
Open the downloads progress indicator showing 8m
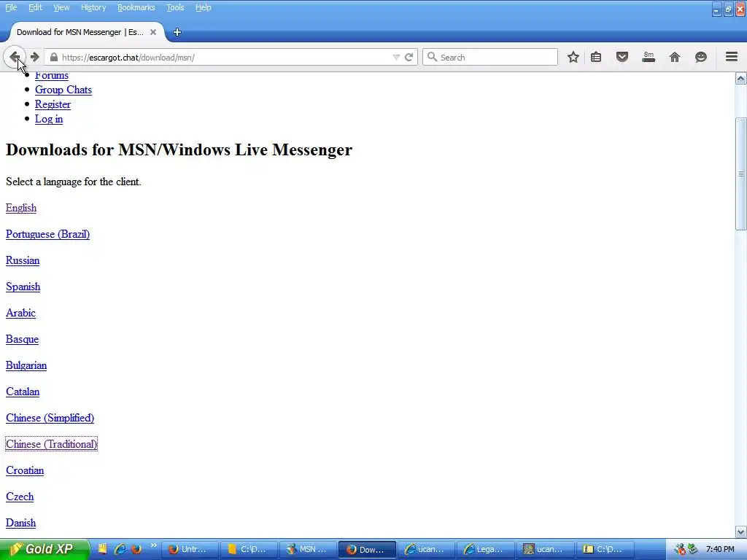coord(649,57)
